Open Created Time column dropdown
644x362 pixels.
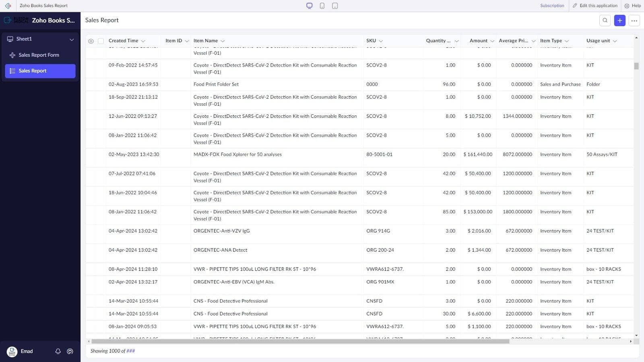click(143, 41)
